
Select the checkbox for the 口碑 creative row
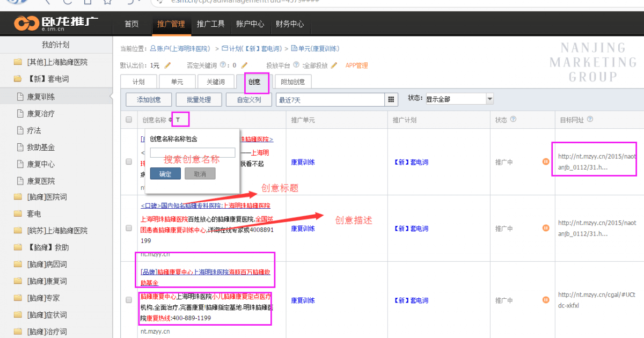129,228
